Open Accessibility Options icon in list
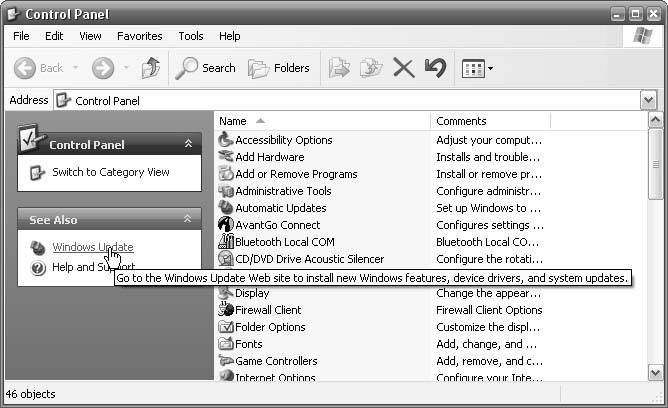668x408 pixels. 226,140
